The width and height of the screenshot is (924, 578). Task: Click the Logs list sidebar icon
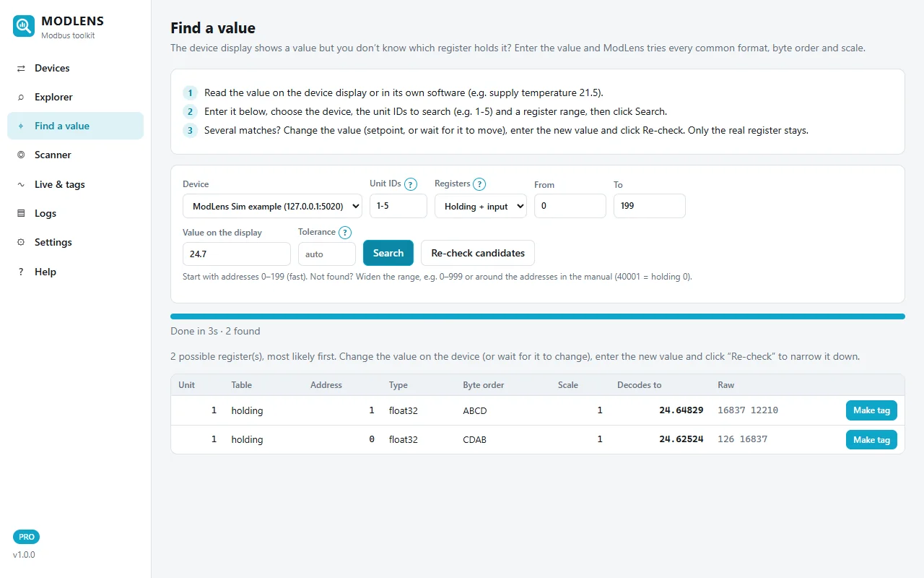pyautogui.click(x=21, y=214)
